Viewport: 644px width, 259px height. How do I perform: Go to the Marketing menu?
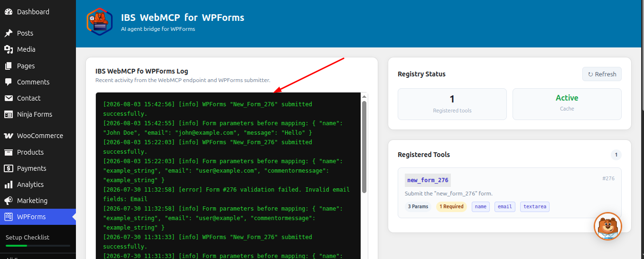tap(38, 201)
